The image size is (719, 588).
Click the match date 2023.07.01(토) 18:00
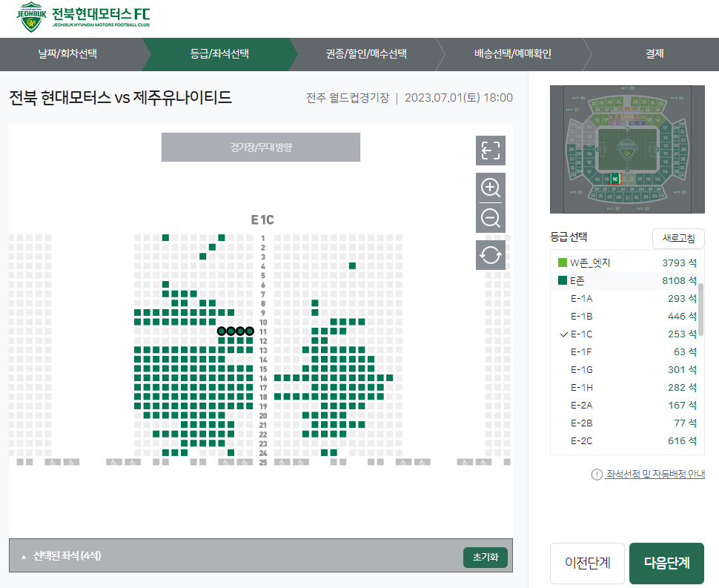pyautogui.click(x=459, y=98)
